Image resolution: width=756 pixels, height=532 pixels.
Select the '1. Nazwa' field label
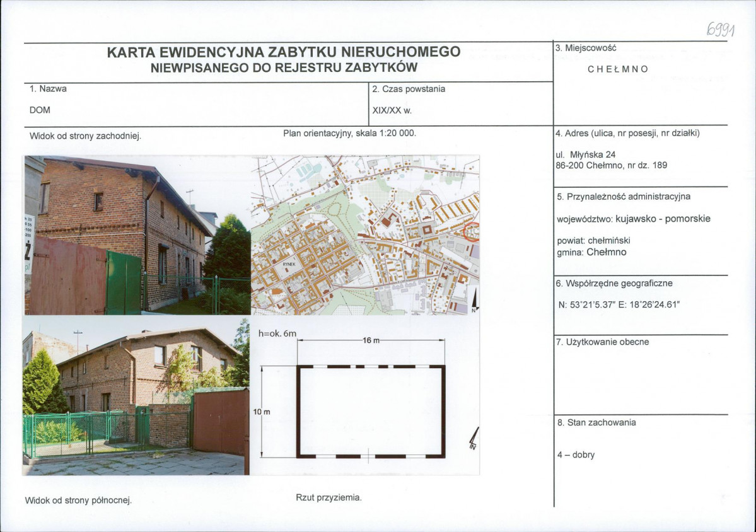[x=48, y=89]
